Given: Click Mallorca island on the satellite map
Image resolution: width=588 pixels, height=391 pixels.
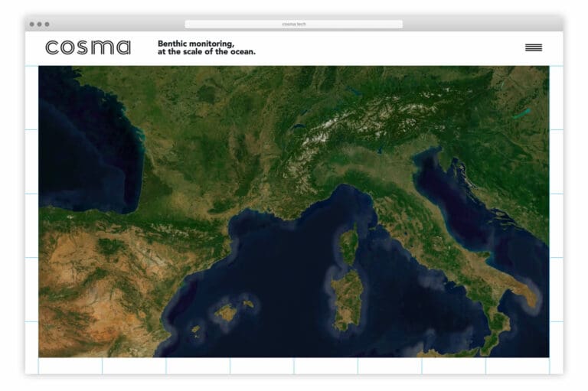Looking at the screenshot, I should pyautogui.click(x=227, y=311).
